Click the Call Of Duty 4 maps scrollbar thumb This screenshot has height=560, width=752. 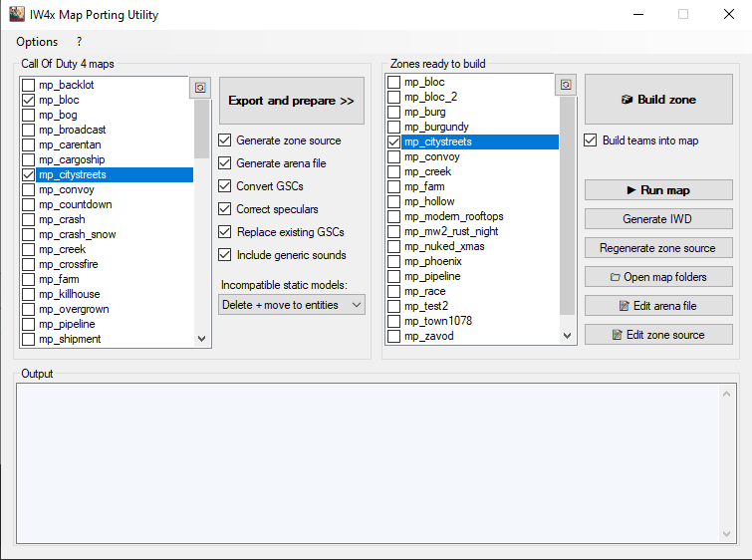pyautogui.click(x=202, y=130)
